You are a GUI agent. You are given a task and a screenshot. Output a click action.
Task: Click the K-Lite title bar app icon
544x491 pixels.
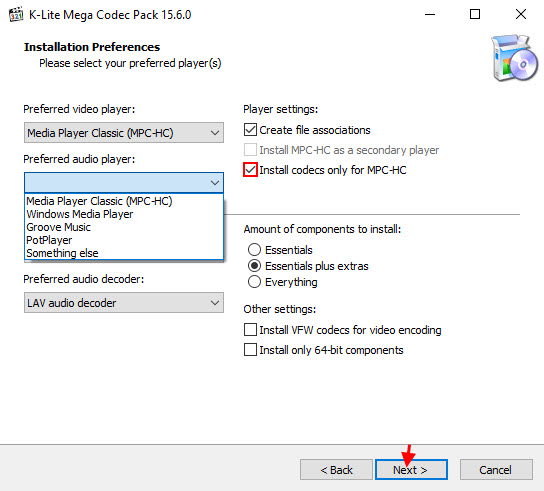(16, 15)
